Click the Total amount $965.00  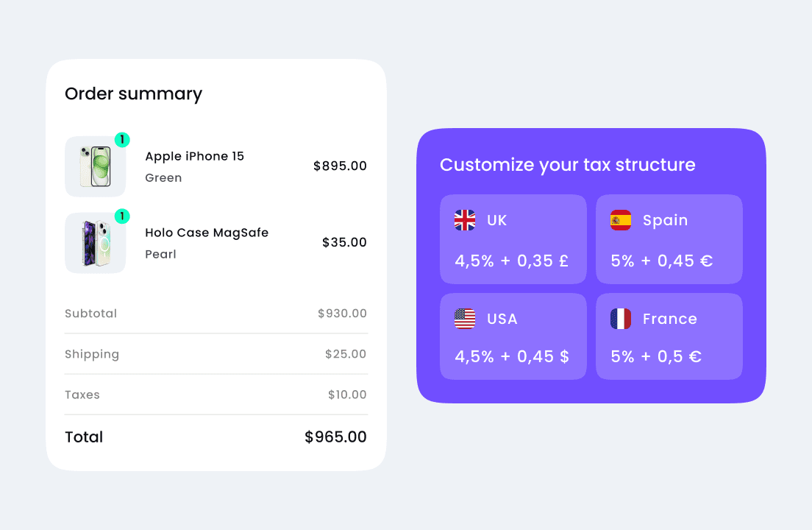point(335,437)
